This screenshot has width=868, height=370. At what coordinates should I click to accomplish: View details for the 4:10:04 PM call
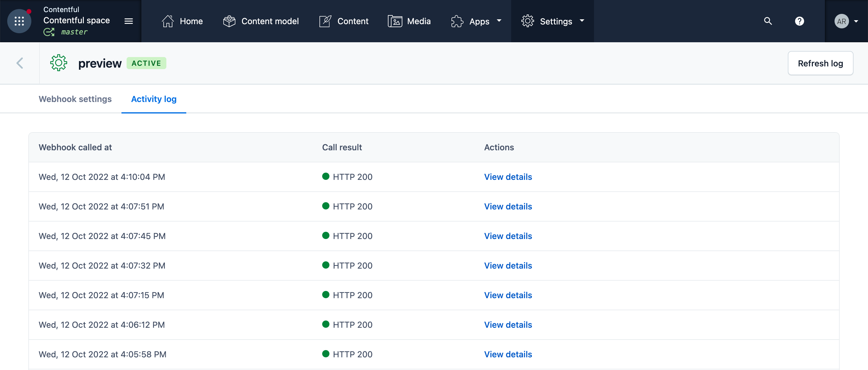click(x=508, y=177)
